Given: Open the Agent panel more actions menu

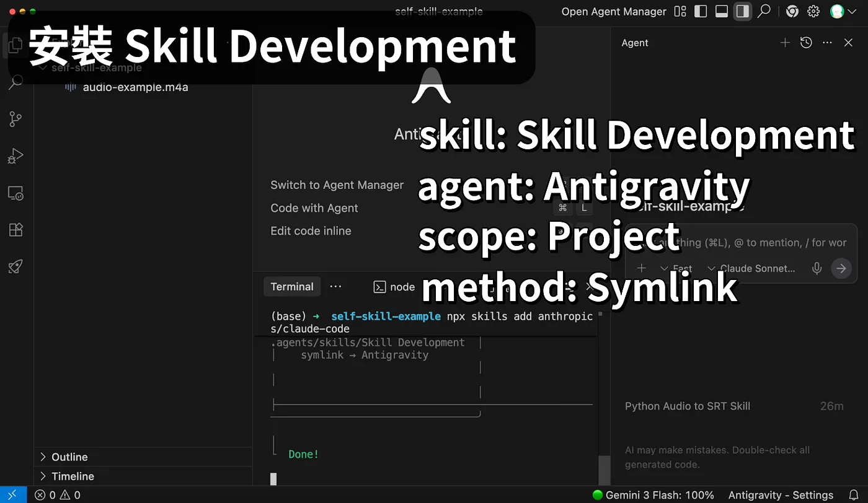Looking at the screenshot, I should click(827, 43).
